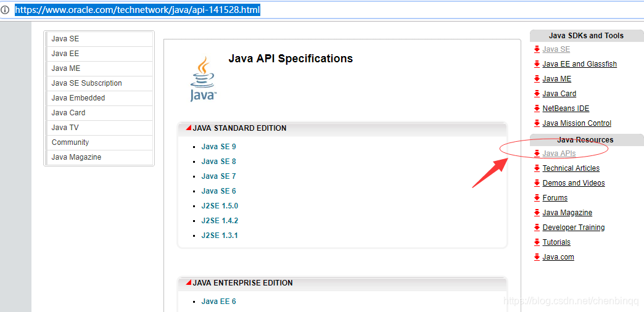Open the Java SE 6 API specification
This screenshot has height=312, width=644.
point(218,191)
